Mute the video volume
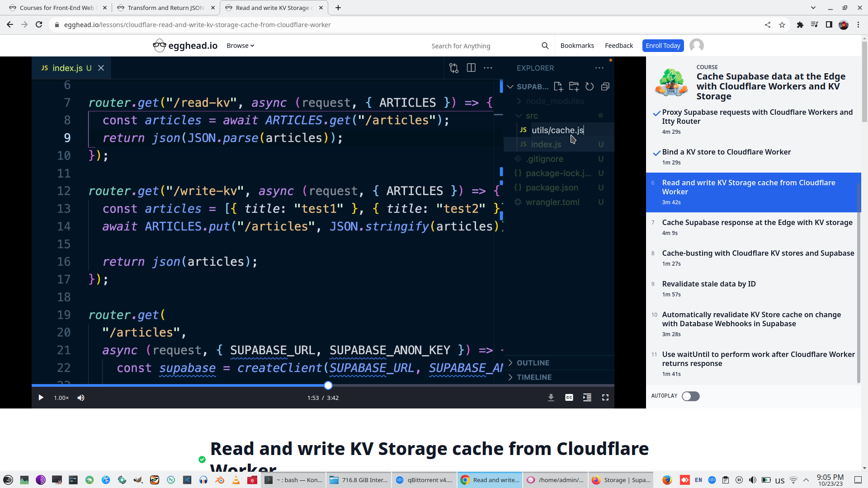The height and width of the screenshot is (488, 868). pos(81,398)
